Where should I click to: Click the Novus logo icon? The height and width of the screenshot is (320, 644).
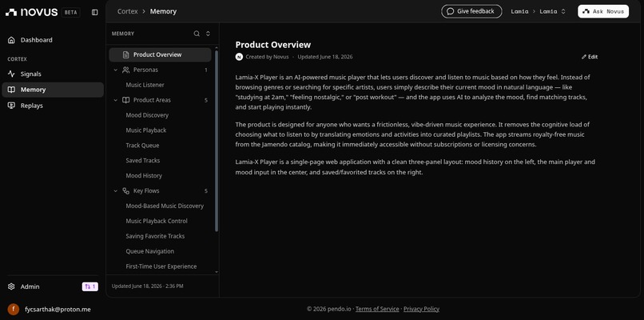tap(11, 12)
